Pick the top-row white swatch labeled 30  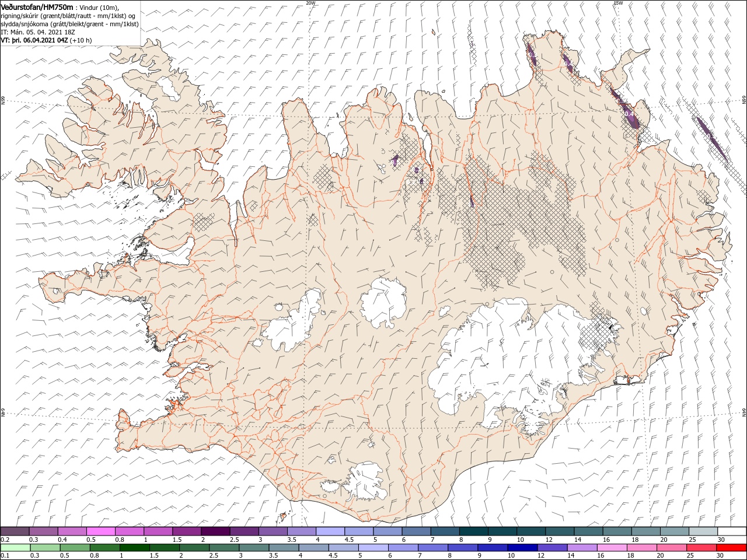point(732,531)
